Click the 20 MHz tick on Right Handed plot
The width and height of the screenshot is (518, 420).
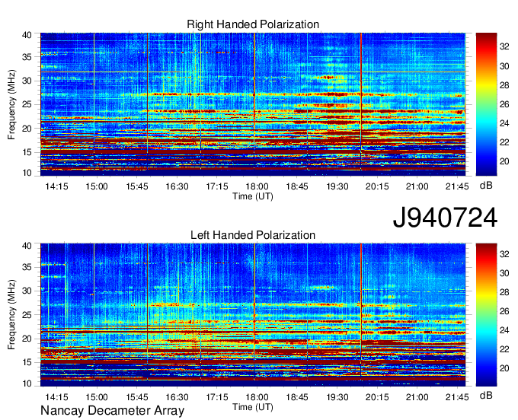[x=27, y=129]
